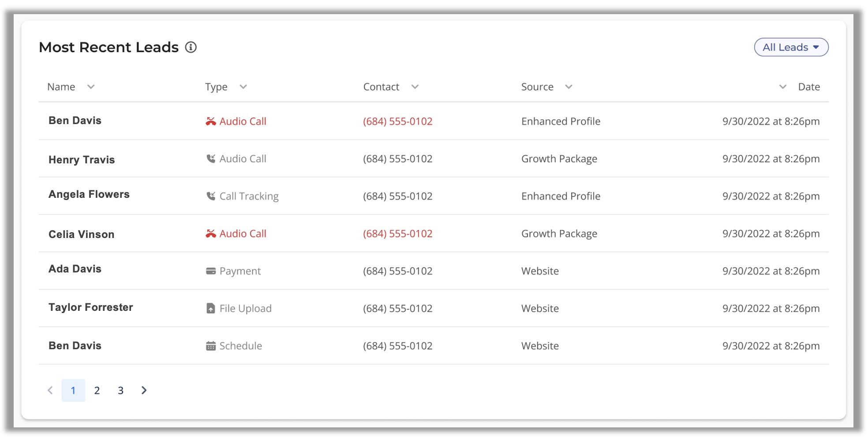Click the incoming call icon for Henry Travis

pyautogui.click(x=211, y=159)
